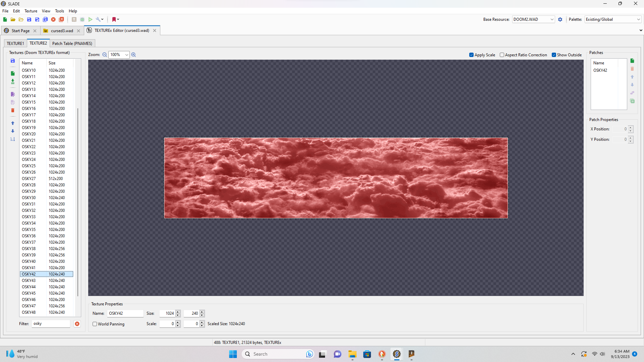Move the patch back with up arrow in Patches
Viewport: 644px width, 362px height.
click(x=632, y=77)
